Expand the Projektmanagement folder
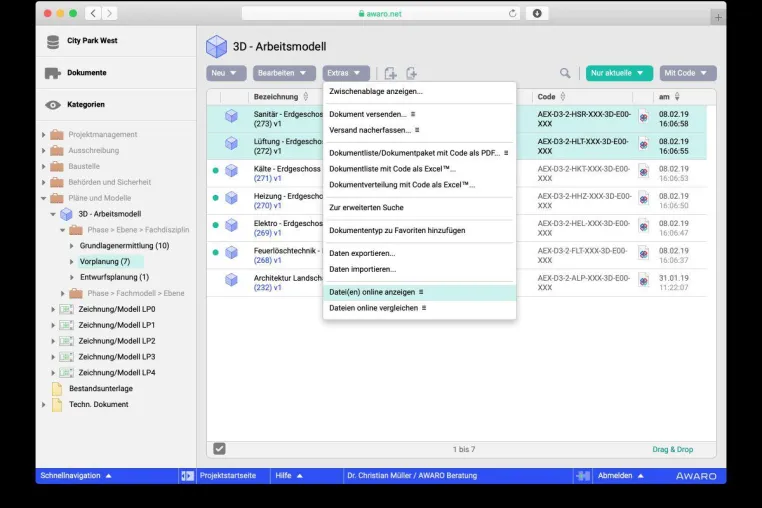The height and width of the screenshot is (508, 762). [x=43, y=135]
